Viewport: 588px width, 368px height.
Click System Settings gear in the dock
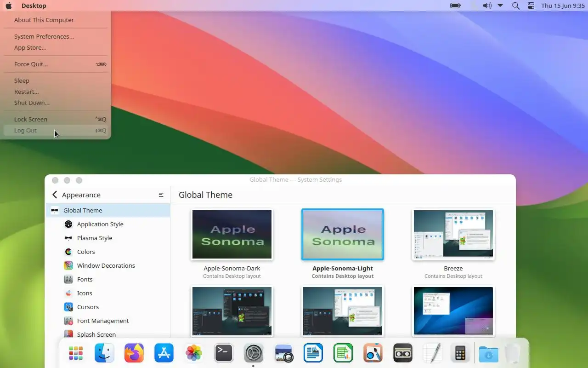coord(254,353)
